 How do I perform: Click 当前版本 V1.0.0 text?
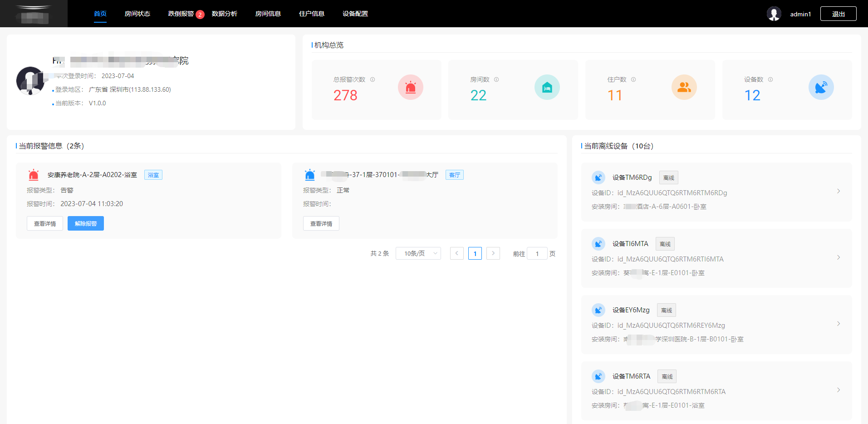click(80, 103)
